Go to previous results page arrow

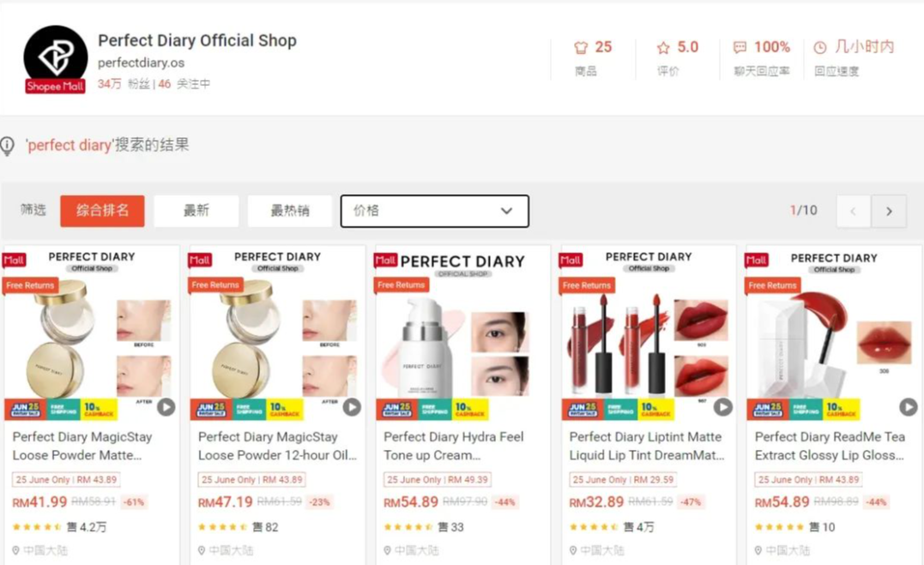tap(854, 211)
